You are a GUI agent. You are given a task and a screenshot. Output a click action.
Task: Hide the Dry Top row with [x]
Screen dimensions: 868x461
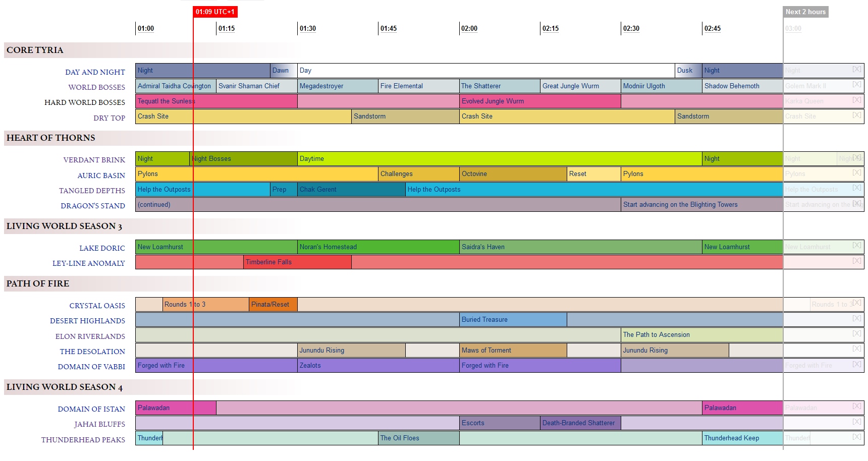click(x=856, y=115)
